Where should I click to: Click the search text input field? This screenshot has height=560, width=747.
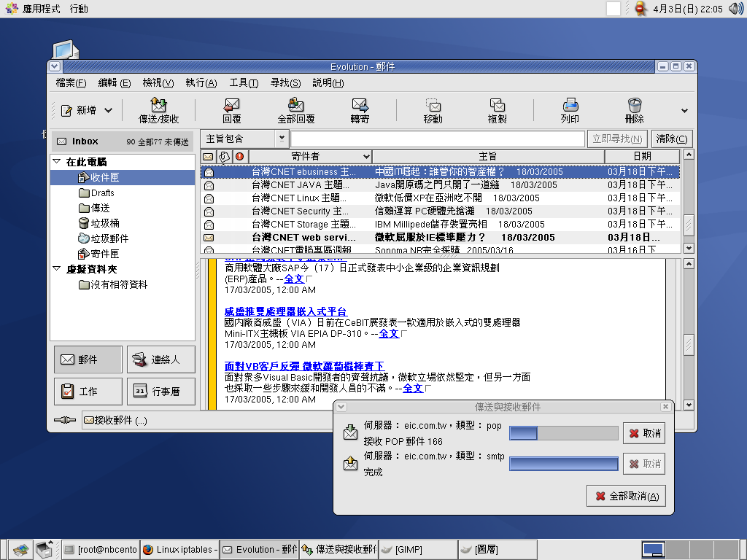pyautogui.click(x=438, y=139)
